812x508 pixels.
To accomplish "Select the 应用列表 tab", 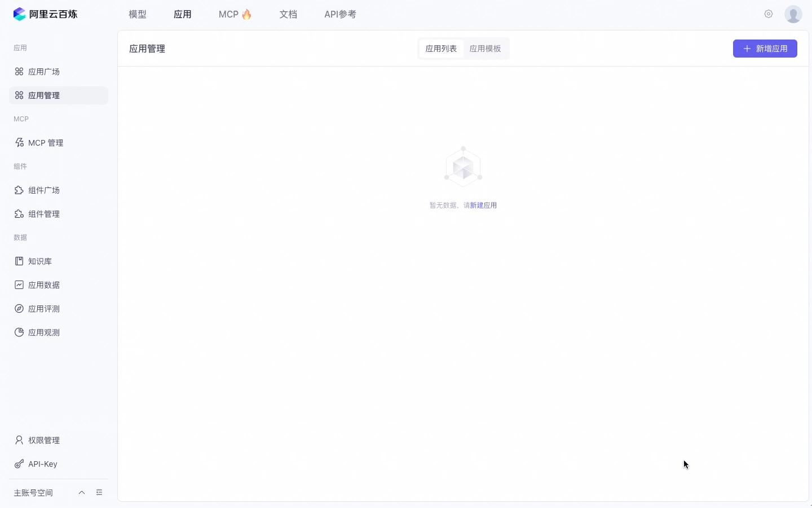I will point(442,49).
